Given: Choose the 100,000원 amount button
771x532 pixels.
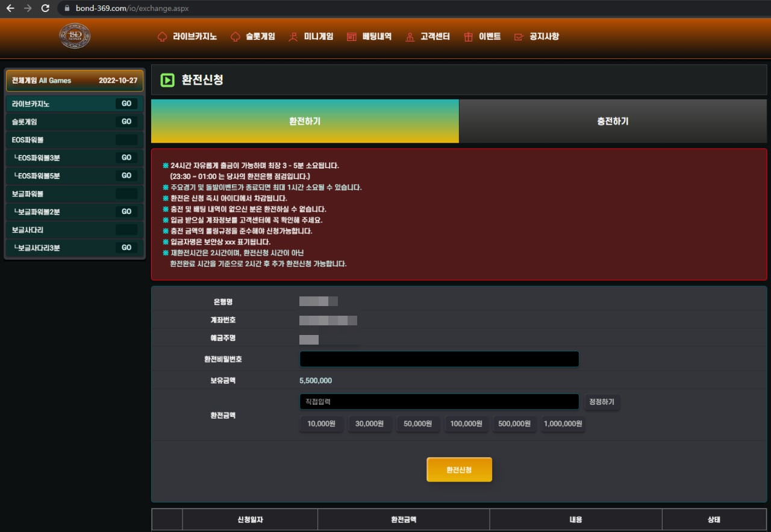Looking at the screenshot, I should 466,424.
